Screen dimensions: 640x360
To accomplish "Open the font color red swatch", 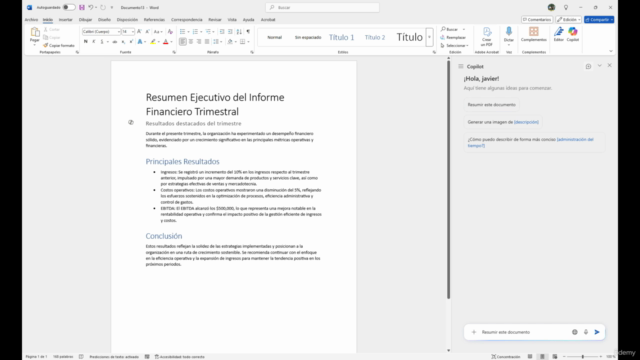I will tap(166, 42).
